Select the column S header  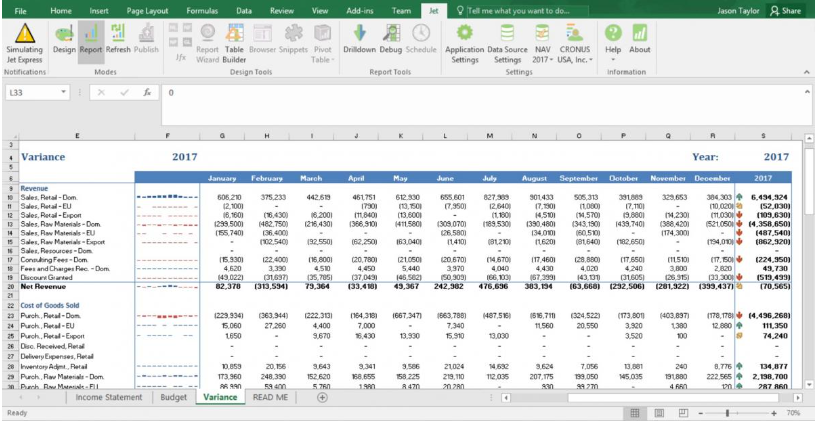click(x=763, y=136)
